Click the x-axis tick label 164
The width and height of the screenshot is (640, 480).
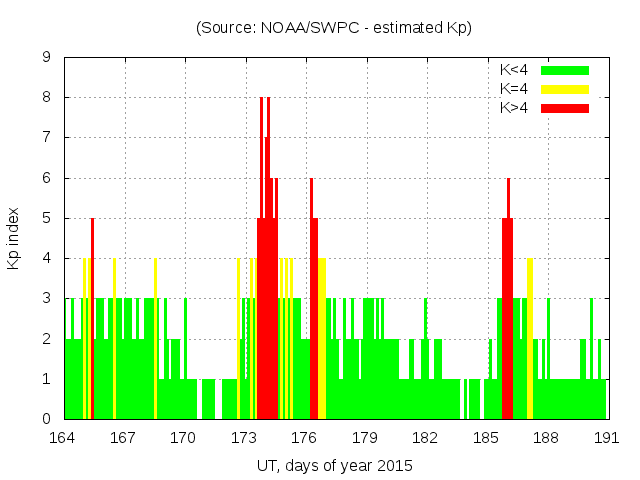tap(63, 437)
